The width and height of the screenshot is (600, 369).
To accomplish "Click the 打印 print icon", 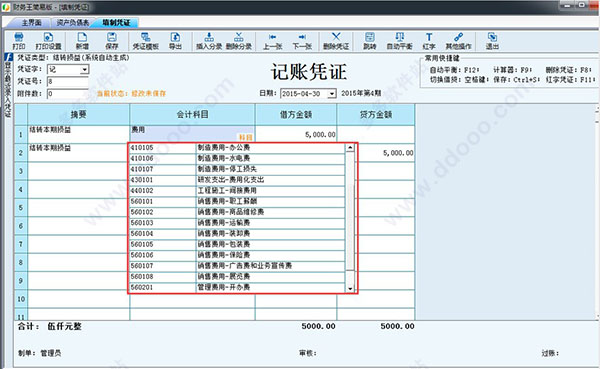I will pyautogui.click(x=19, y=41).
